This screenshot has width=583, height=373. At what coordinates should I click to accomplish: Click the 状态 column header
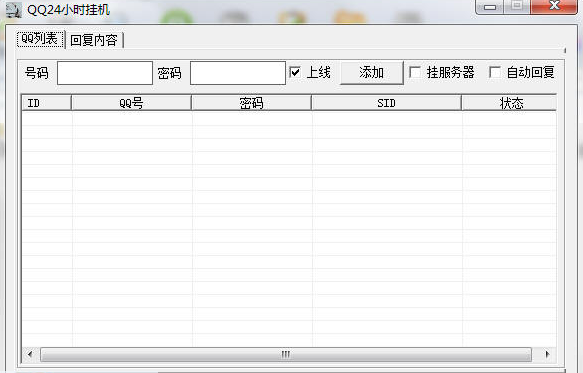coord(509,103)
